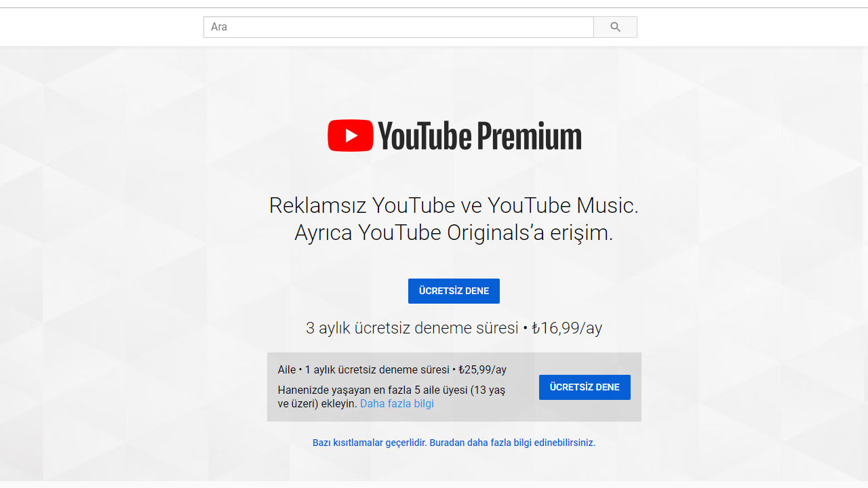Click the "YouTube Premium" wordmark text

[x=479, y=136]
